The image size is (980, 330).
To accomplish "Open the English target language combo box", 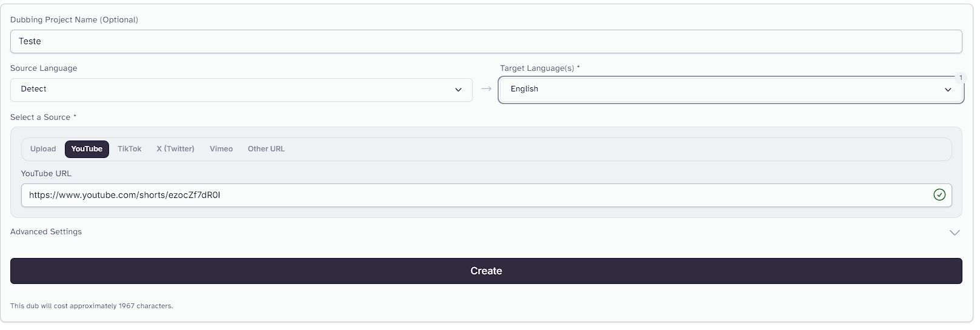I will coord(731,90).
